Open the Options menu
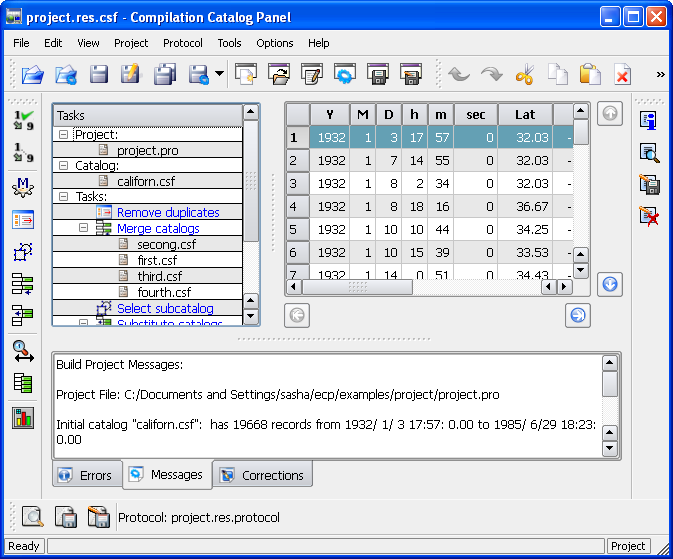This screenshot has width=673, height=559. pos(275,43)
